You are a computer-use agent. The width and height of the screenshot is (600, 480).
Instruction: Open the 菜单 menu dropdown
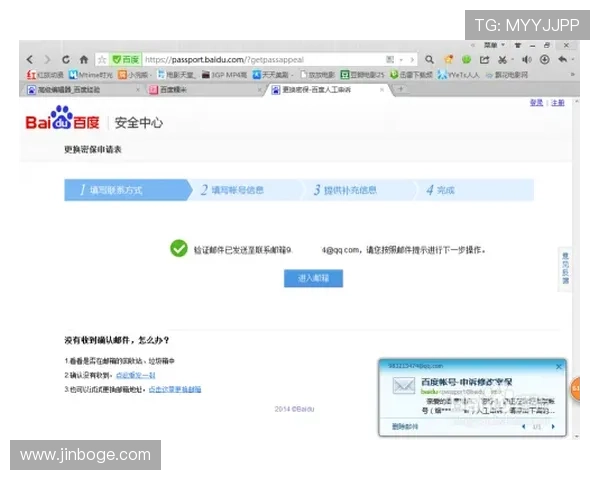pyautogui.click(x=494, y=45)
